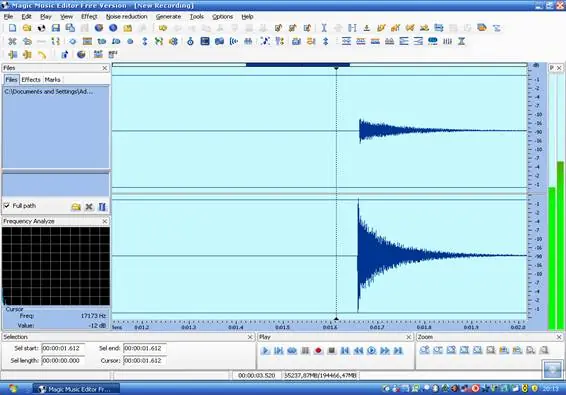Screen dimensions: 566x395
Task: Click the Sel length time field
Action: click(63, 361)
